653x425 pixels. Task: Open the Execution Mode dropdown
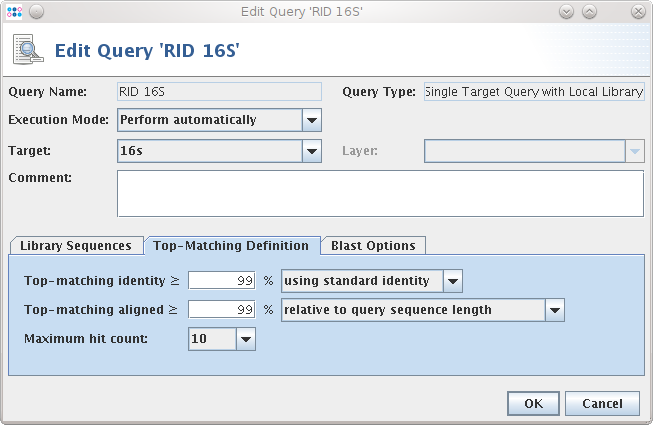point(312,120)
